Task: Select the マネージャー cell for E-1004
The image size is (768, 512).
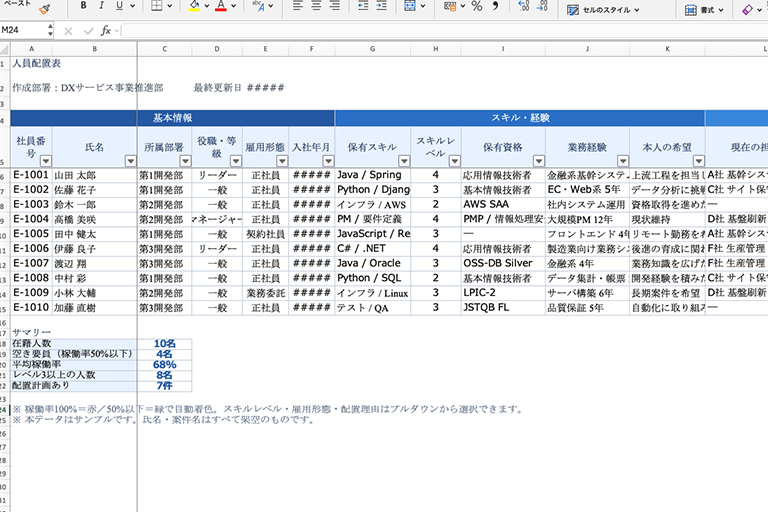Action: coord(217,219)
